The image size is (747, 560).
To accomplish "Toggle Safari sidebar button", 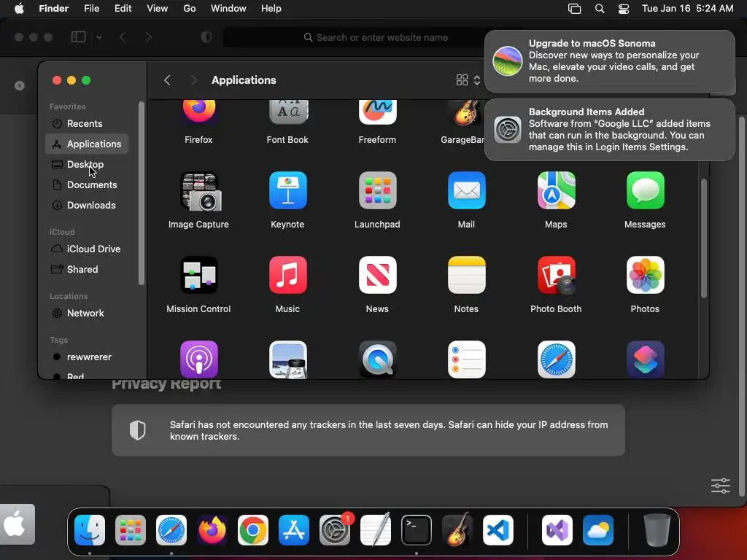I will pyautogui.click(x=78, y=37).
